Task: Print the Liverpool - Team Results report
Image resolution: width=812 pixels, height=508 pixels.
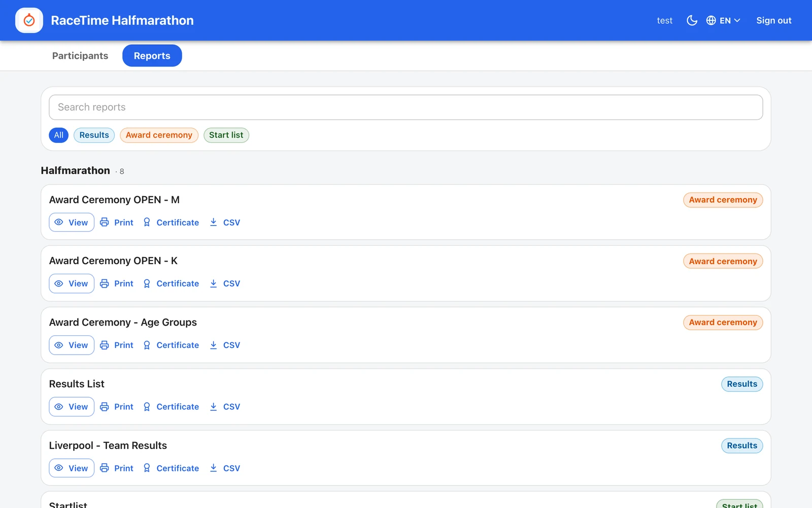Action: pos(117,468)
